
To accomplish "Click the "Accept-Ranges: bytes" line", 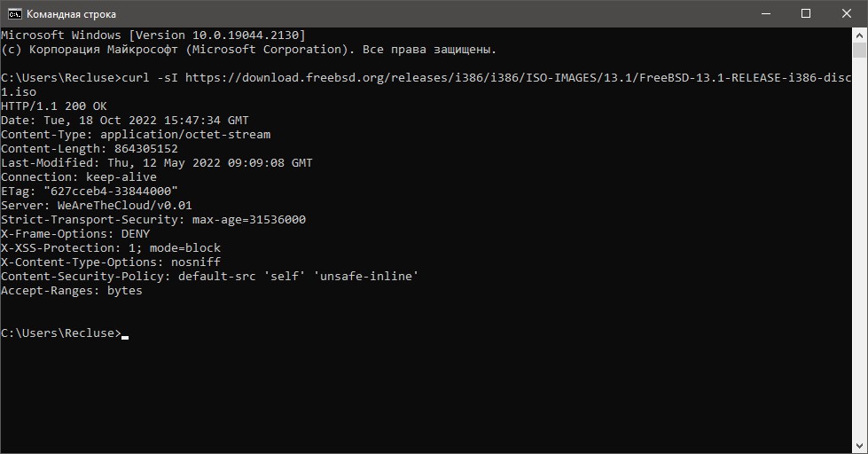I will [72, 291].
